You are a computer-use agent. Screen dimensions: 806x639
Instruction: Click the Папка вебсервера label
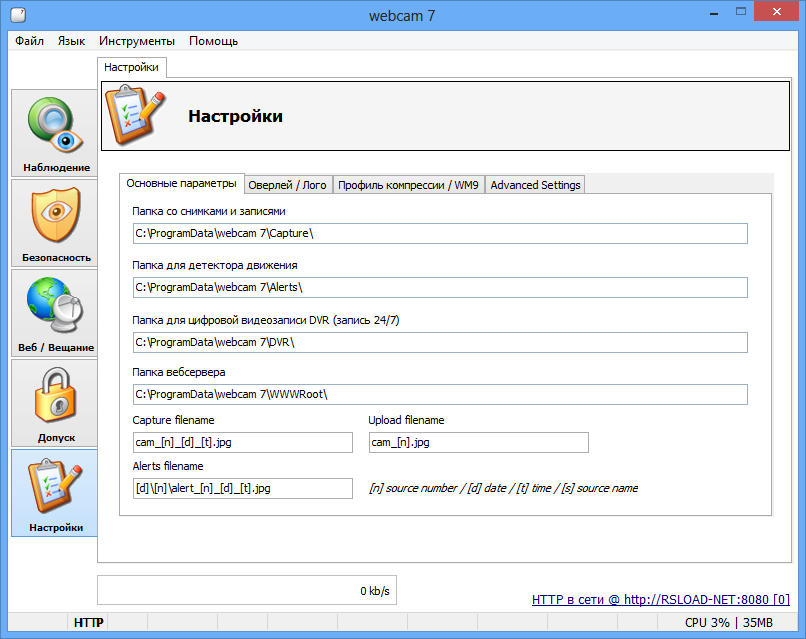(x=179, y=372)
